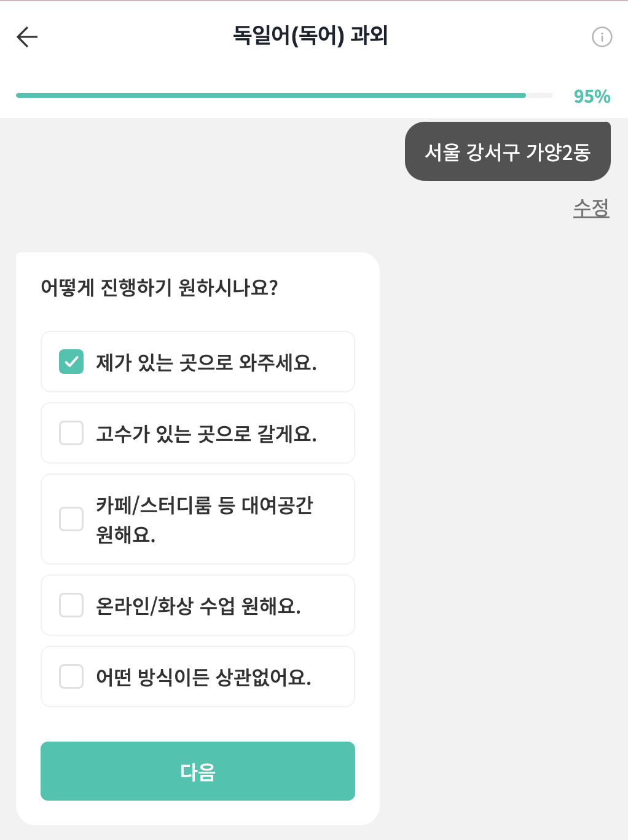Pick the '카페/스터디룸 등 대여공간 원해요.' option text
The height and width of the screenshot is (840, 628).
pyautogui.click(x=205, y=520)
